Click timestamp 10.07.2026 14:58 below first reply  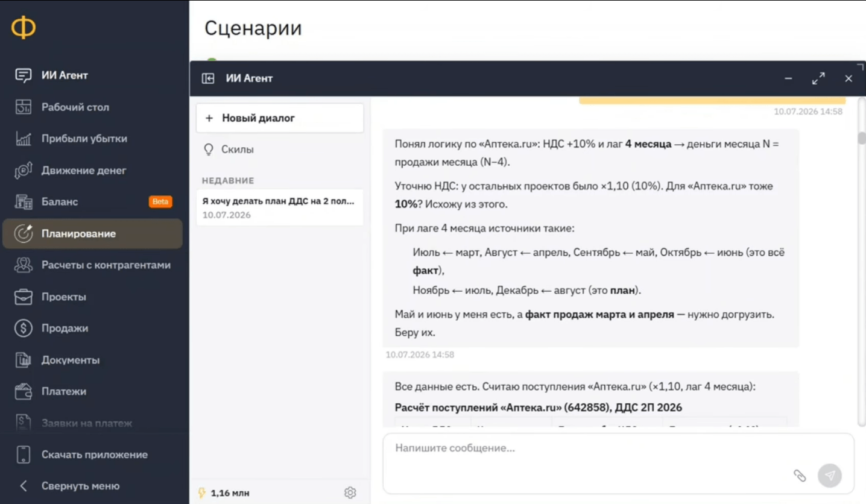pos(420,354)
